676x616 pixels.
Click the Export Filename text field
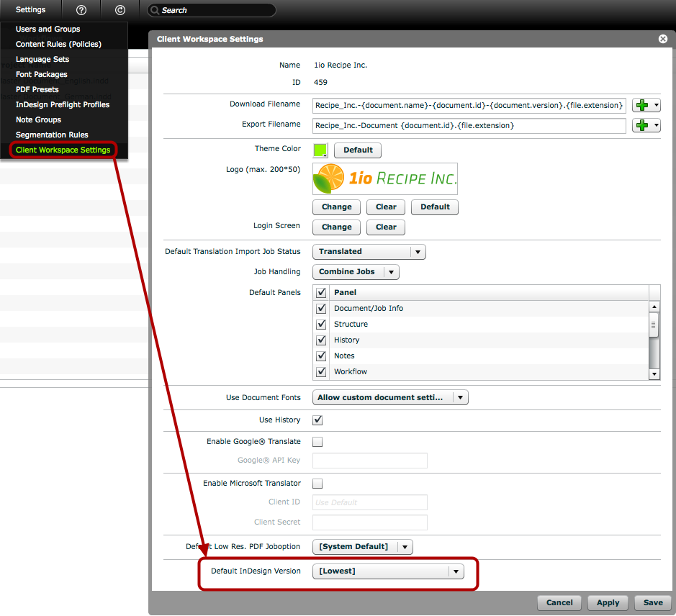(x=469, y=125)
